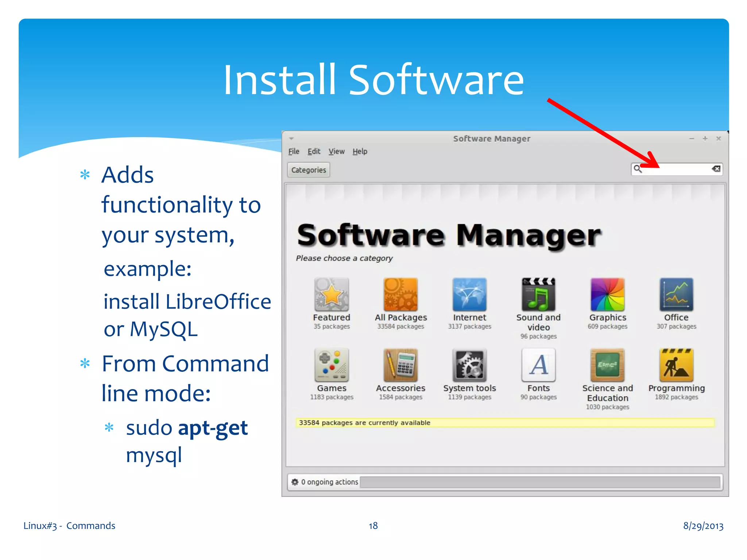Click the 'Games' category label
747x560 pixels.
coord(332,388)
